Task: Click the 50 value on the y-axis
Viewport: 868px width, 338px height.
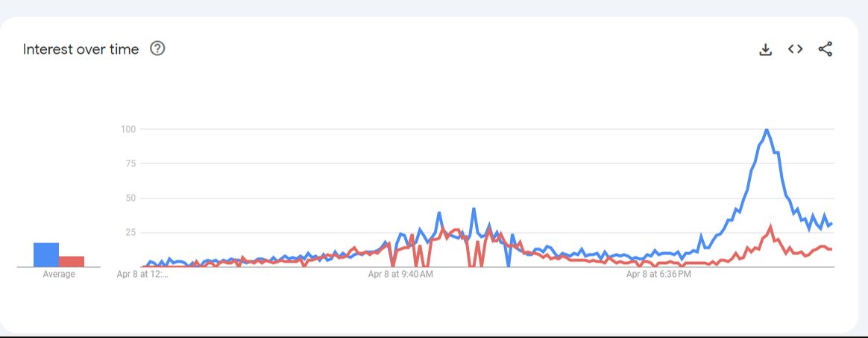Action: point(130,198)
